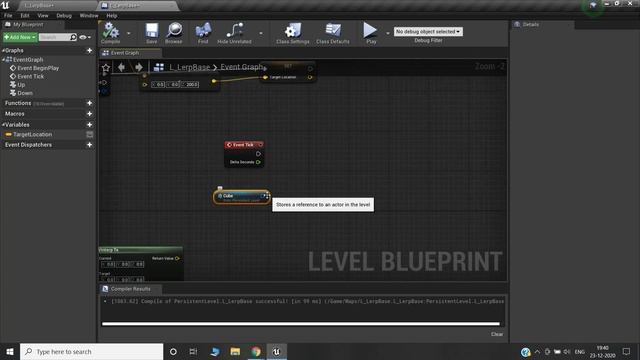Select the Up input event item
The width and height of the screenshot is (640, 360).
click(x=21, y=84)
